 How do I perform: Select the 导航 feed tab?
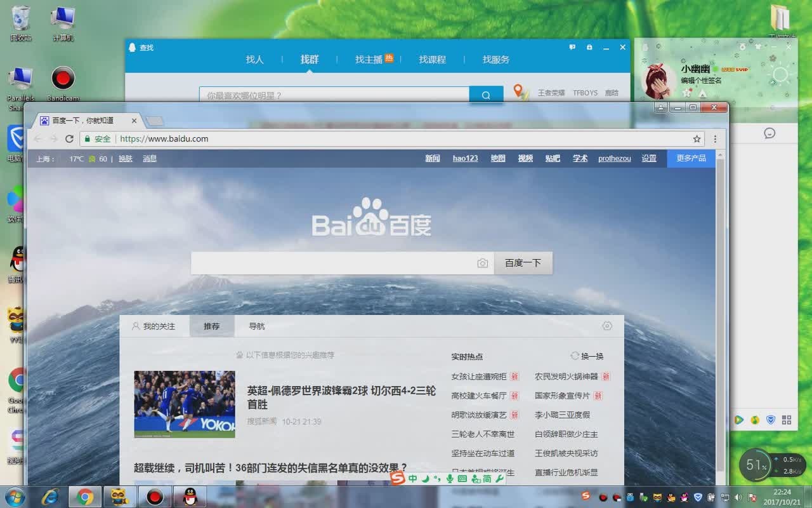(x=257, y=326)
